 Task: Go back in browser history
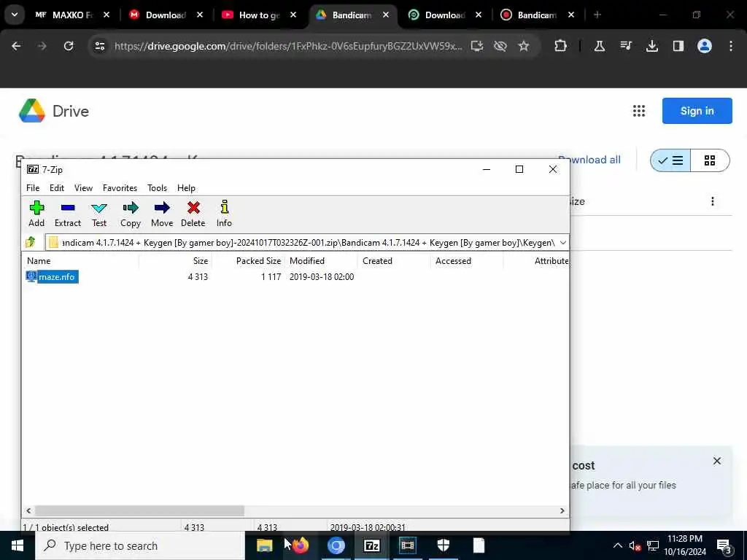(16, 46)
